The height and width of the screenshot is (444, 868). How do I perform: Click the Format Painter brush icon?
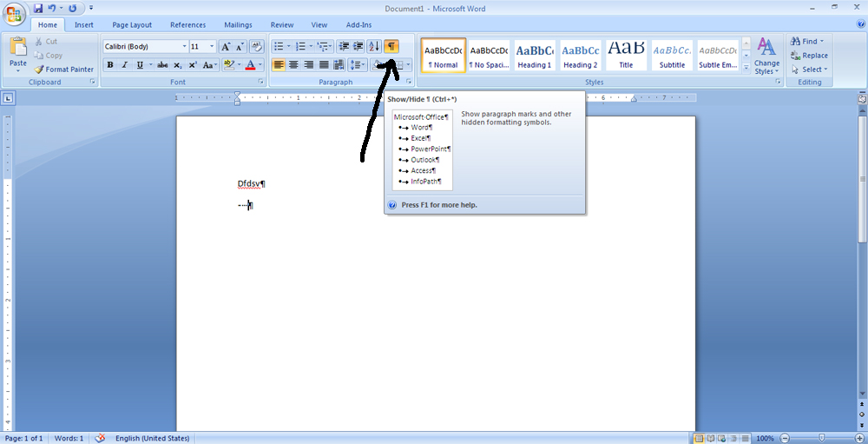39,70
